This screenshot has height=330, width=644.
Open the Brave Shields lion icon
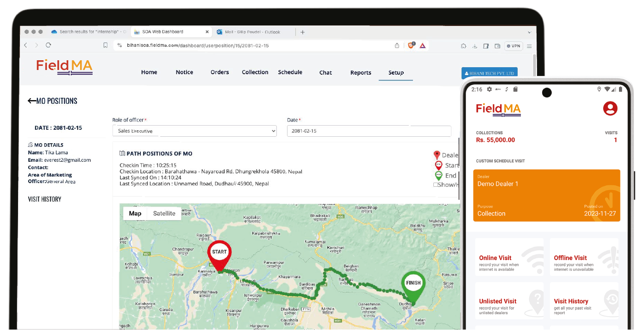(x=411, y=45)
